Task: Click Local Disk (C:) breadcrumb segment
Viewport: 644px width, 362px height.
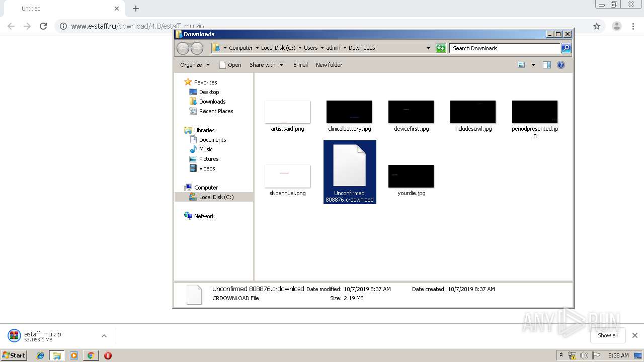Action: [278, 48]
